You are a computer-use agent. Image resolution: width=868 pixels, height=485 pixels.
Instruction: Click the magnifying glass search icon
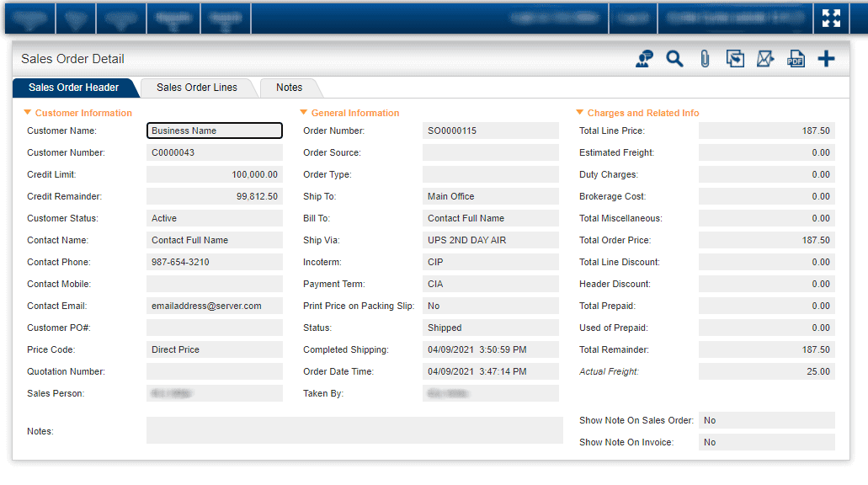click(674, 59)
